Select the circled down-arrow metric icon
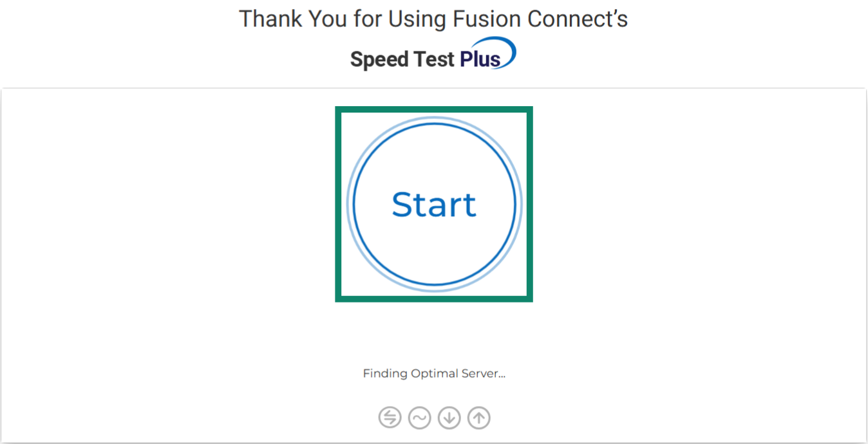 click(x=449, y=417)
